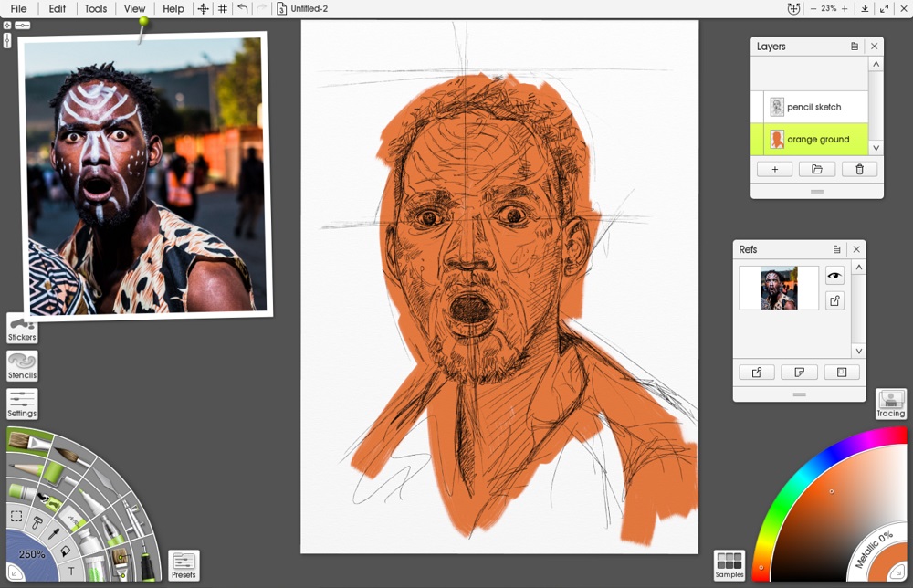The width and height of the screenshot is (913, 588).
Task: Select the text tool in tool picker
Action: [x=71, y=572]
